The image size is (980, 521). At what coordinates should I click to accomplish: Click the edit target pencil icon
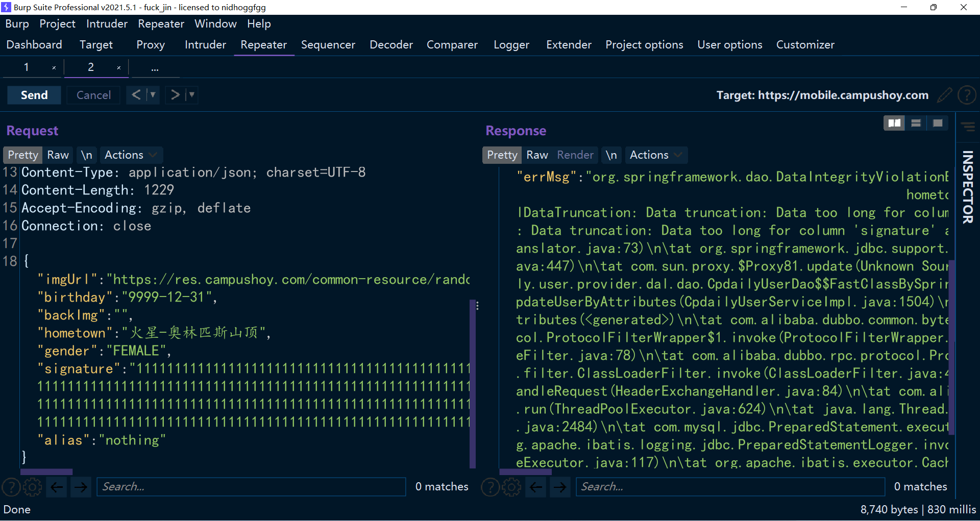tap(944, 95)
